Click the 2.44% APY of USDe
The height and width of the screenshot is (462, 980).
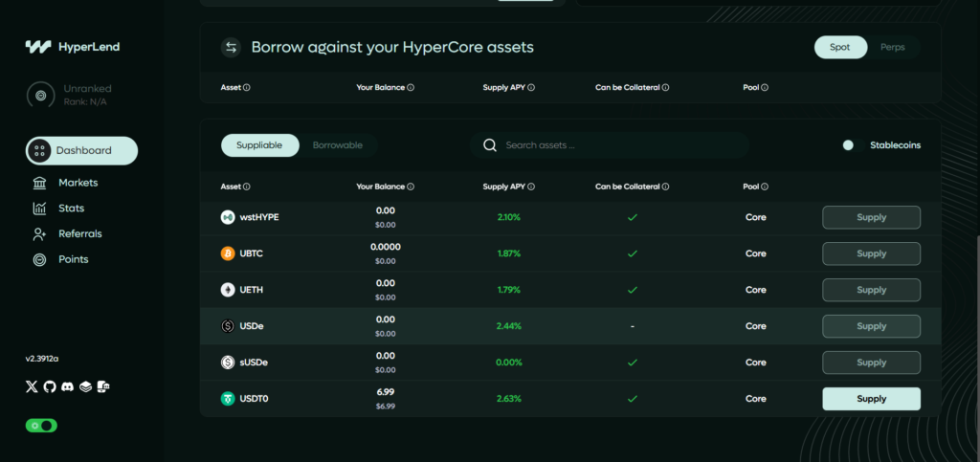[x=509, y=326]
